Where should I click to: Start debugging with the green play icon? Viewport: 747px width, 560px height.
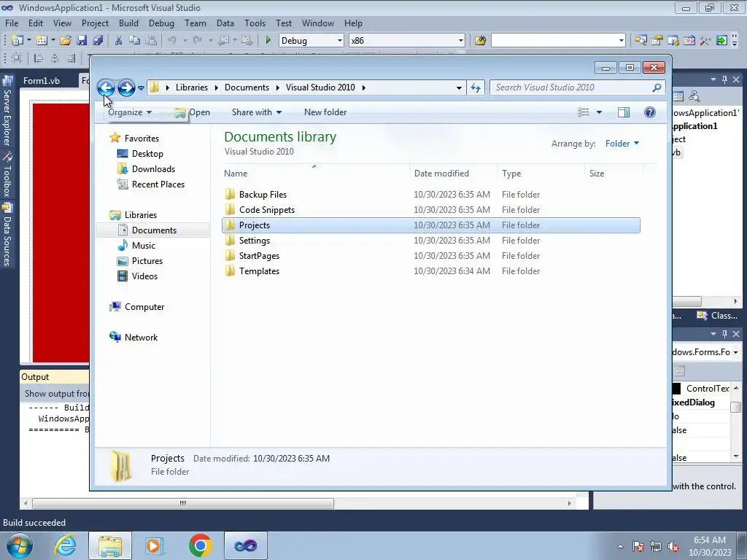click(268, 41)
